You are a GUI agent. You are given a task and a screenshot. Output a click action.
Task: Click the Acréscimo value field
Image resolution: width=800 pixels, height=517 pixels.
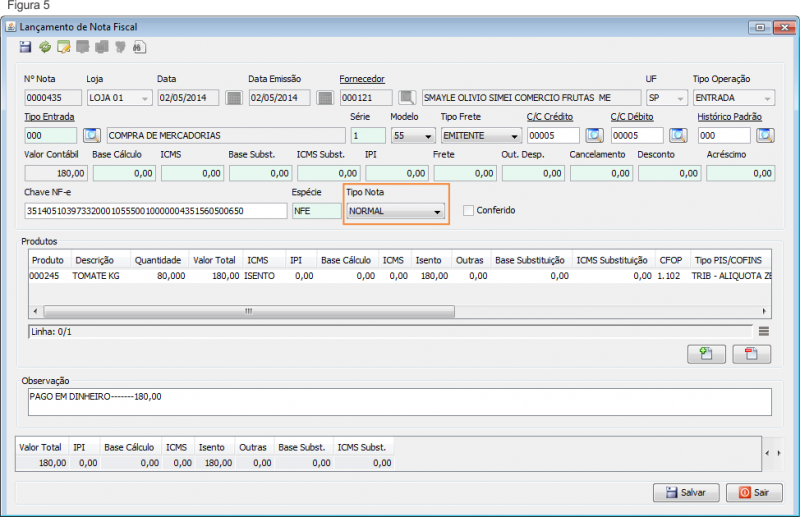pyautogui.click(x=740, y=174)
